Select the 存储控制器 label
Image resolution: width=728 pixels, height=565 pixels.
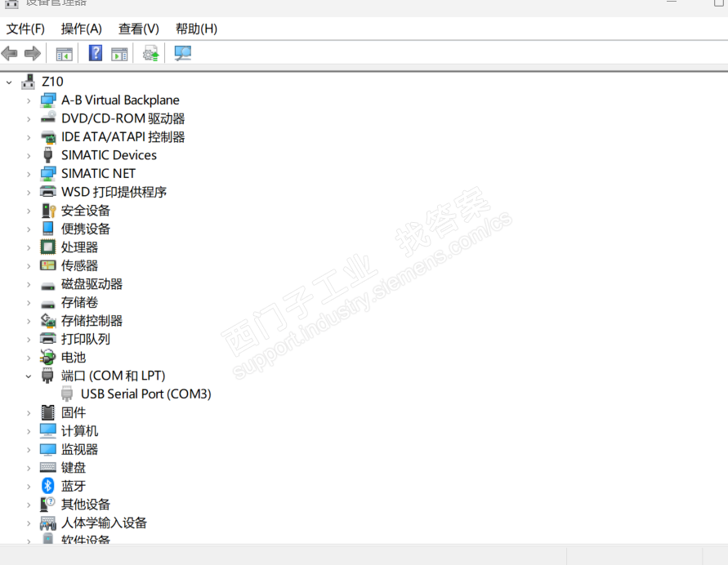coord(92,321)
